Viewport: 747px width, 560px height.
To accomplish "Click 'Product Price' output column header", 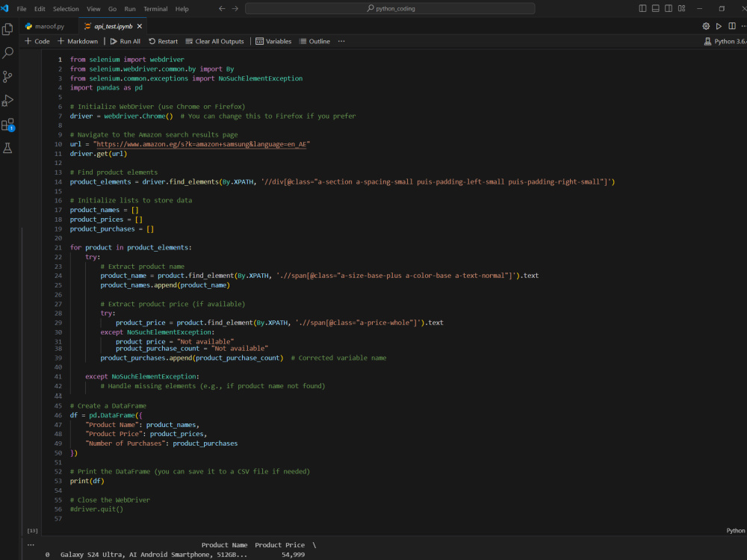I will click(279, 545).
